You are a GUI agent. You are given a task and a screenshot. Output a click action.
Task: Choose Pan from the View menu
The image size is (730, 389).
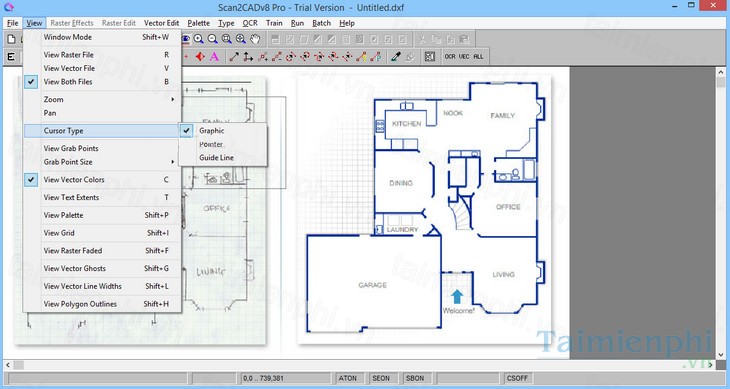102,113
